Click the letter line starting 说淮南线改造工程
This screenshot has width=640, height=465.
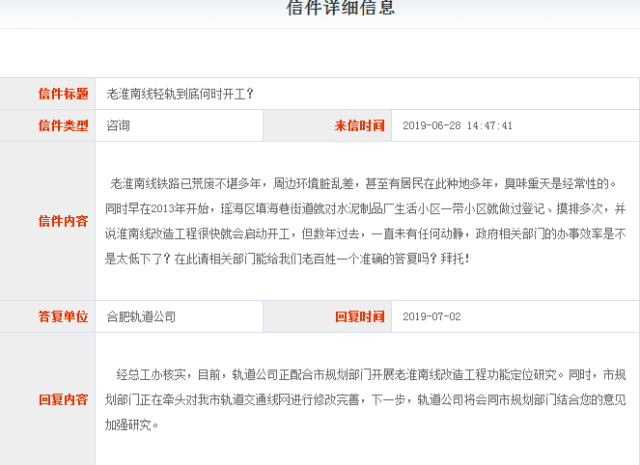pos(365,234)
